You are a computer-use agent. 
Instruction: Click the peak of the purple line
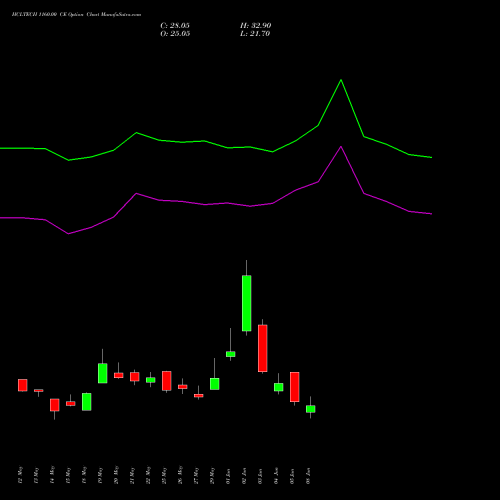(341, 146)
